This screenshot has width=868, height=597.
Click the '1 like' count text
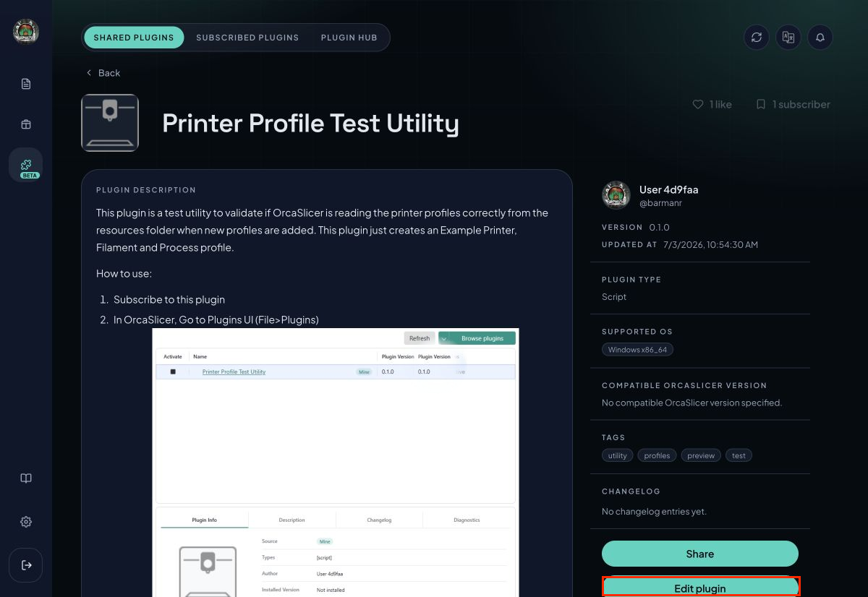coord(720,104)
